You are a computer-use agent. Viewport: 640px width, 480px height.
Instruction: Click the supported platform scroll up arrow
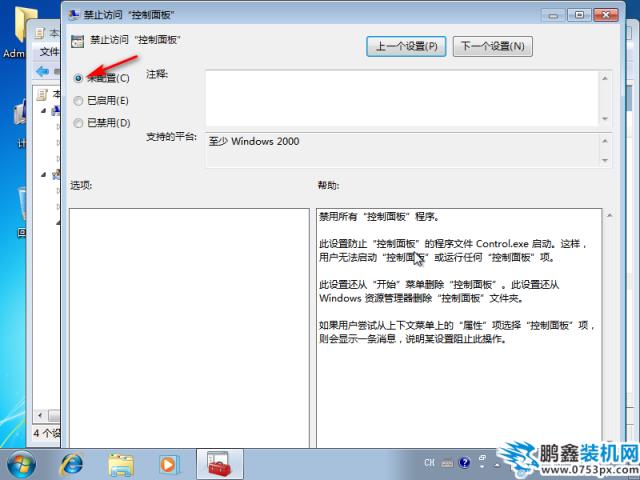(x=605, y=141)
